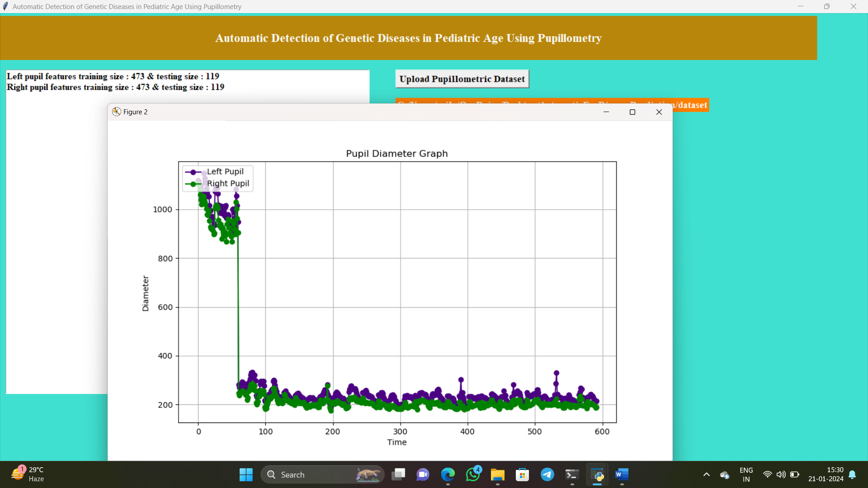Maximize the Figure 2 window
868x488 pixels.
(x=632, y=112)
